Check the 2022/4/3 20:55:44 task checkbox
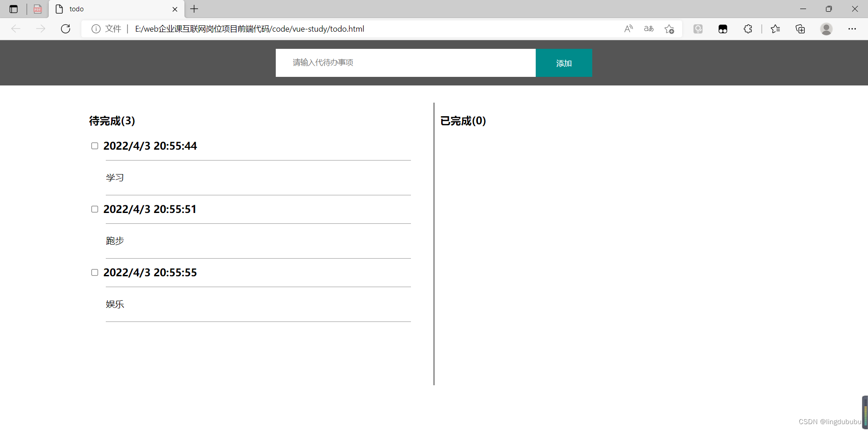This screenshot has height=430, width=868. click(x=94, y=146)
